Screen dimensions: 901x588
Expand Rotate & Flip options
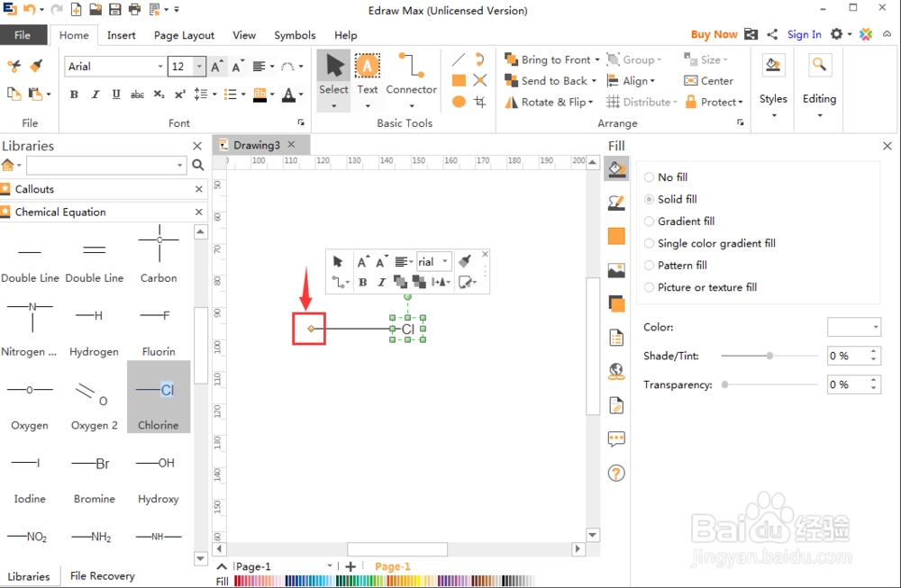591,103
